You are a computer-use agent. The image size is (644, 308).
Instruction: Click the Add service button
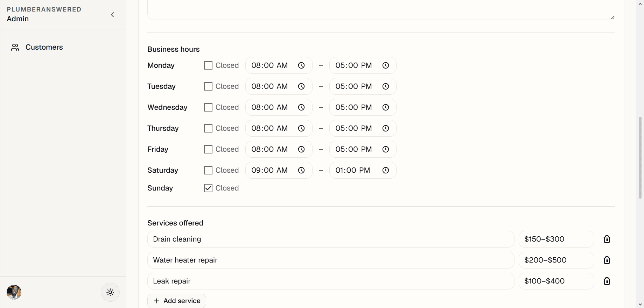tap(177, 301)
